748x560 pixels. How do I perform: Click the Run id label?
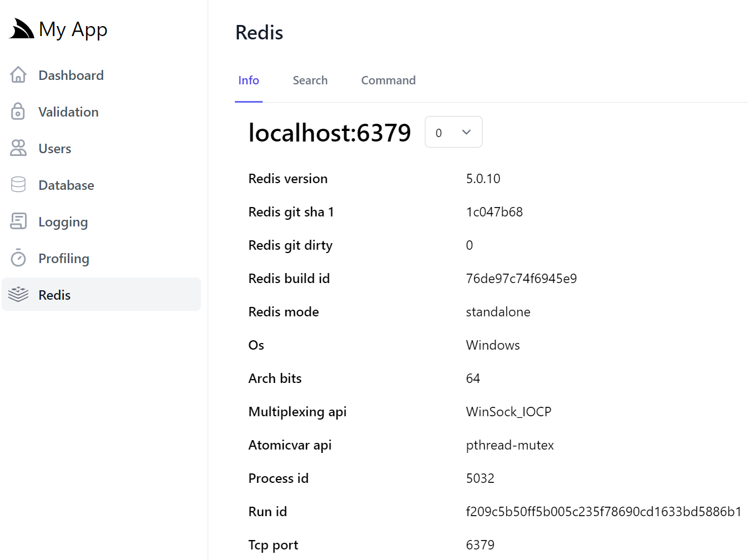pyautogui.click(x=268, y=512)
